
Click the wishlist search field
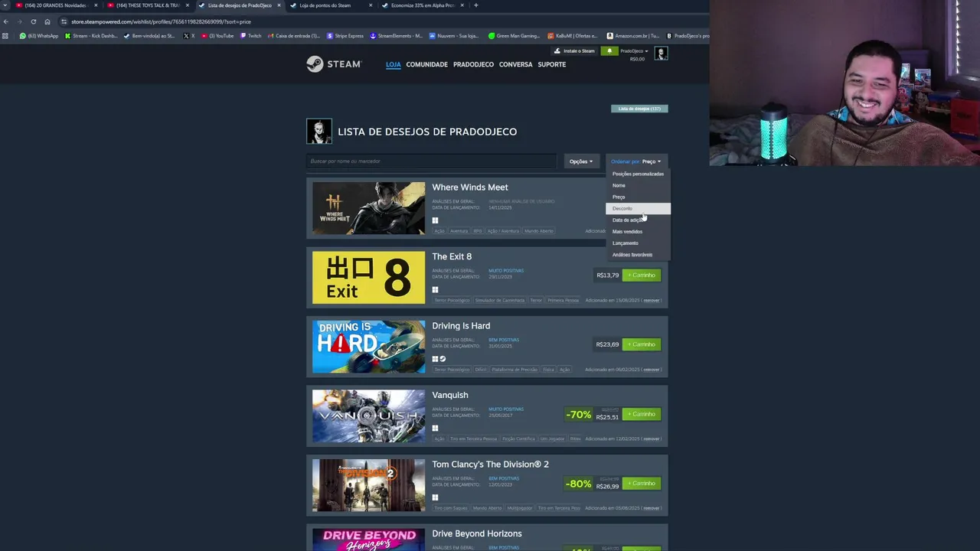tap(433, 161)
